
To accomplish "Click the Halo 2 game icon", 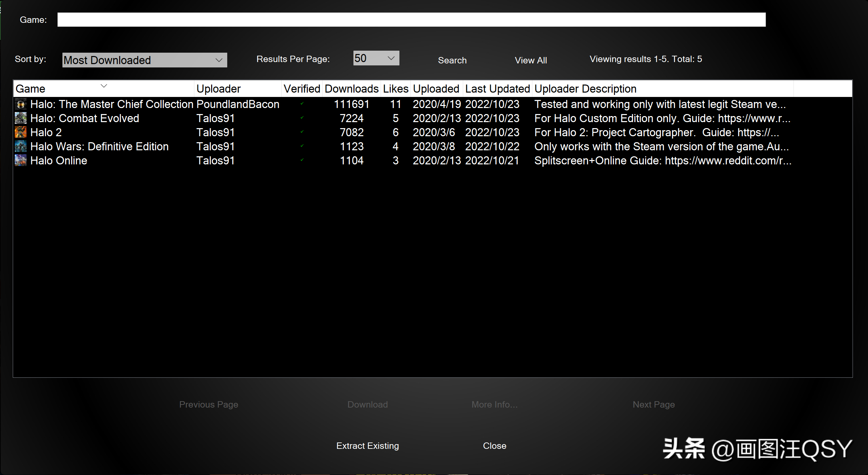I will (20, 132).
